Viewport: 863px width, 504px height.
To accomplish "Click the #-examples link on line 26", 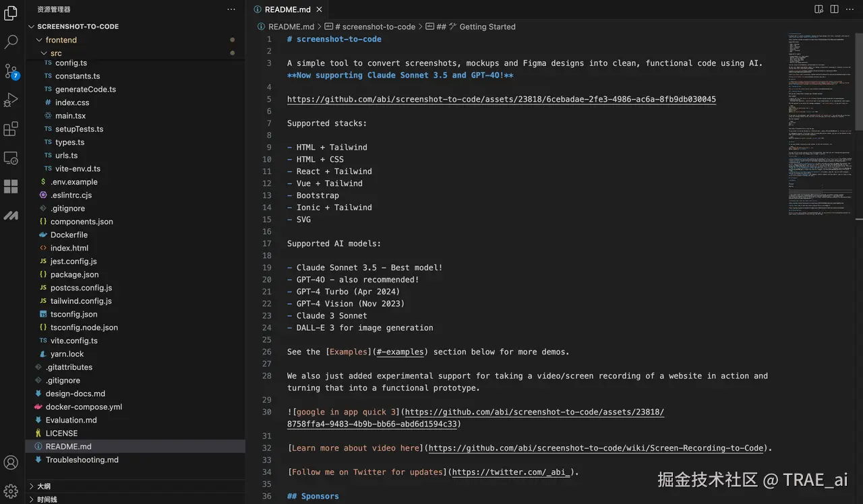I will [x=400, y=352].
